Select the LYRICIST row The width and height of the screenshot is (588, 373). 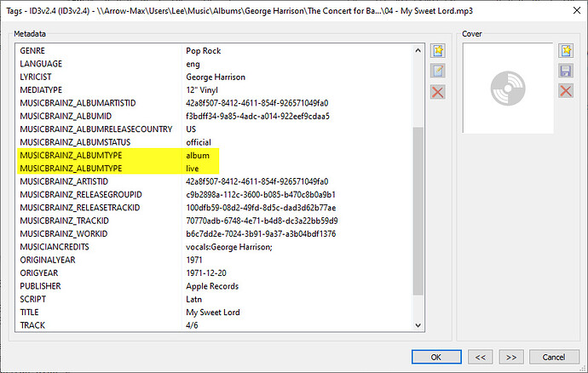(x=214, y=77)
